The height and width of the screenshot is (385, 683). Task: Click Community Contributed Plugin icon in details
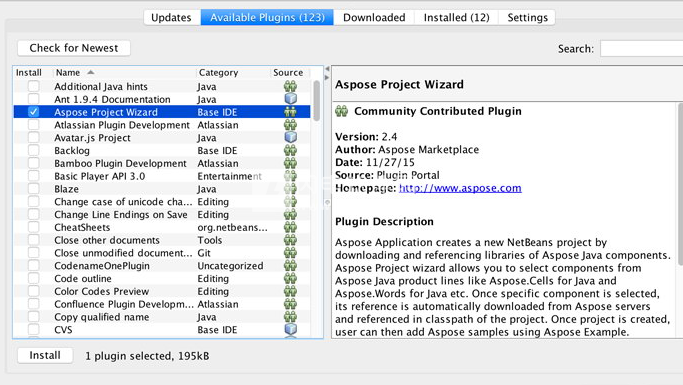point(342,111)
